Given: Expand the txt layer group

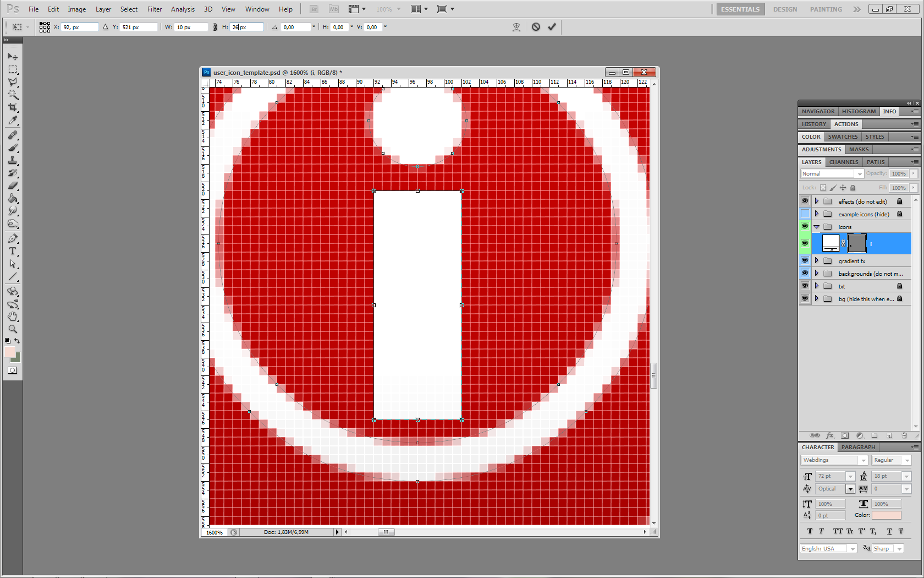Looking at the screenshot, I should click(x=817, y=286).
